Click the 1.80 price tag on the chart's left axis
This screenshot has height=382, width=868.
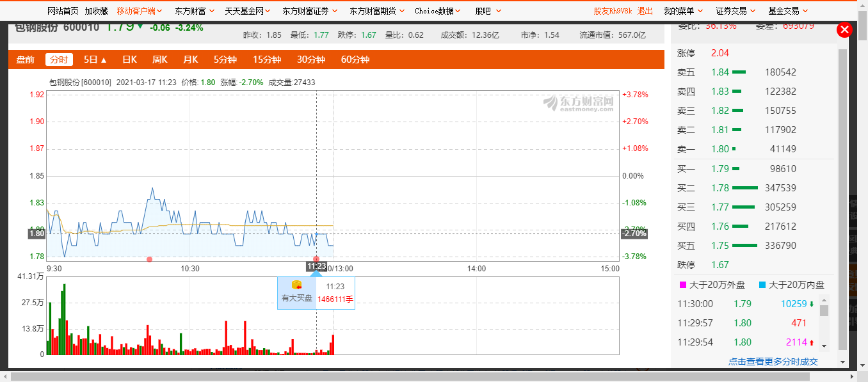[37, 234]
